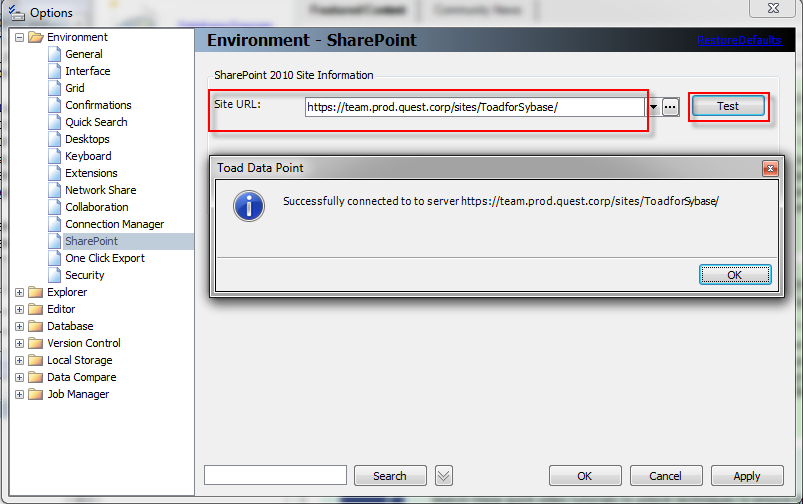The width and height of the screenshot is (803, 504).
Task: Click the Options window title icon
Action: pos(16,12)
